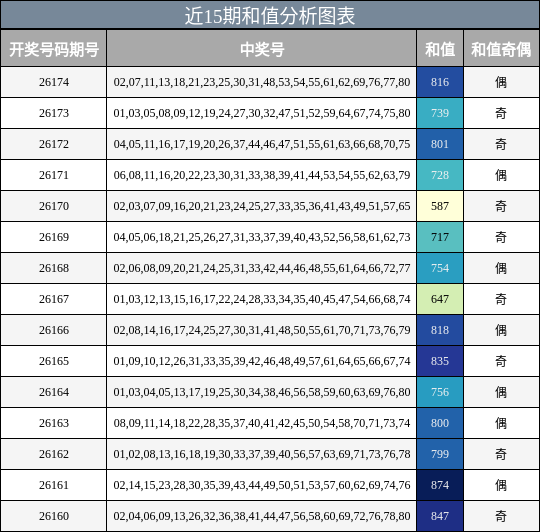Viewport: 540px width, 532px height.
Task: Click winning numbers row starting 06,08,11,16
Action: click(262, 175)
